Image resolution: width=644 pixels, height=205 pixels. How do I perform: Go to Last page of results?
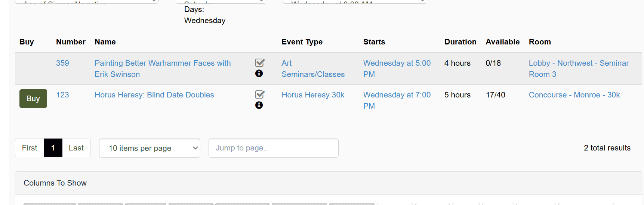click(x=76, y=148)
